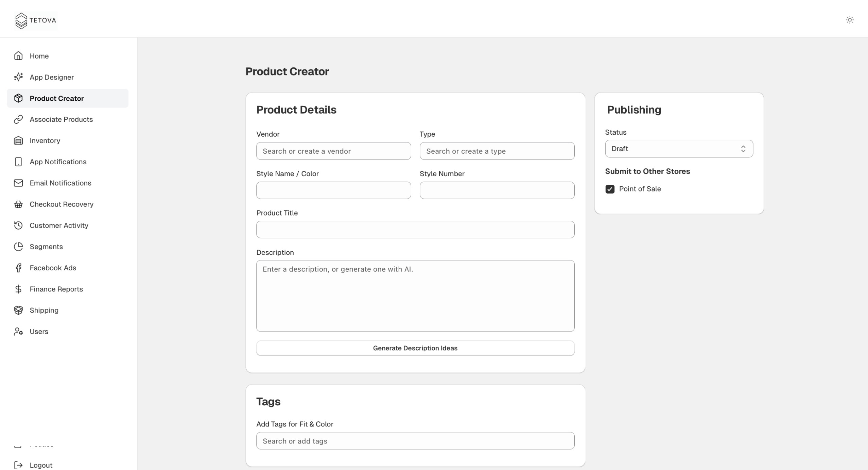868x470 pixels.
Task: Click the Facebook Ads icon
Action: pyautogui.click(x=18, y=268)
